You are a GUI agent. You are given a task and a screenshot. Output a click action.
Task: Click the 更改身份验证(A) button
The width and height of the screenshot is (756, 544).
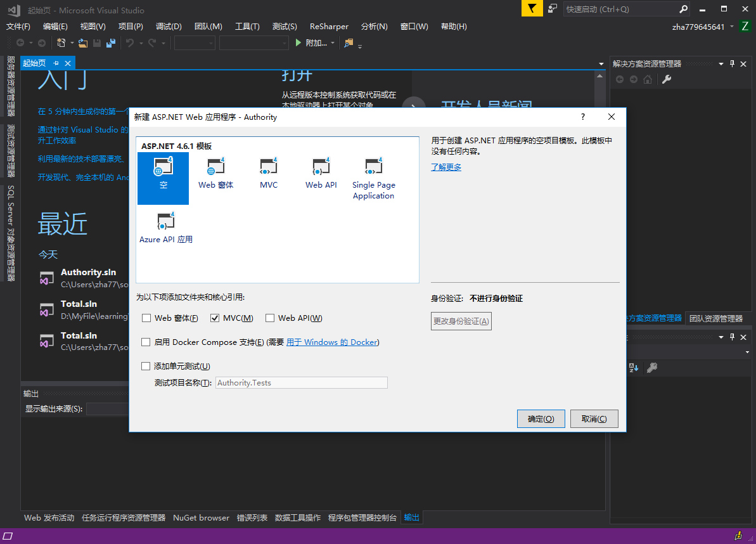461,321
